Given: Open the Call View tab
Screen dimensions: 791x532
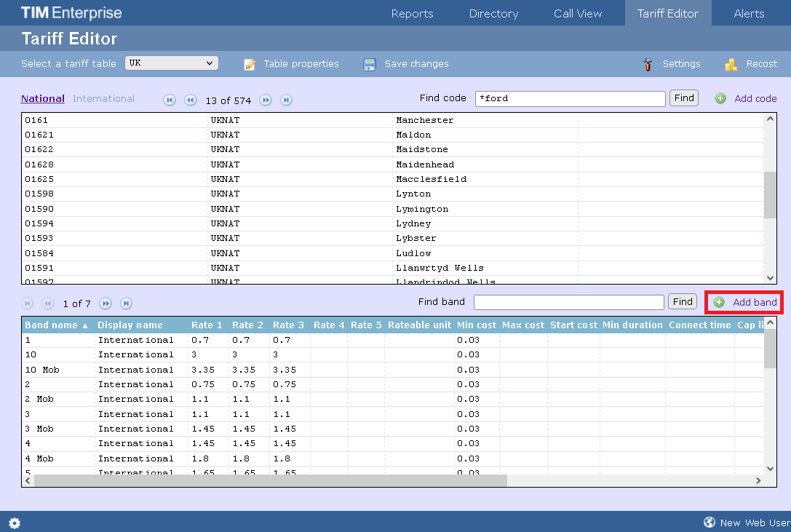Looking at the screenshot, I should tap(578, 13).
